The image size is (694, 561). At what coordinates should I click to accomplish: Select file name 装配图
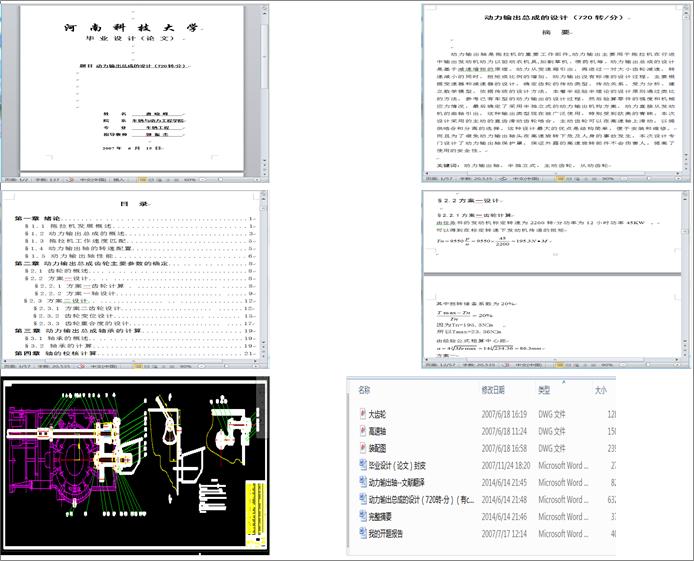coord(377,449)
